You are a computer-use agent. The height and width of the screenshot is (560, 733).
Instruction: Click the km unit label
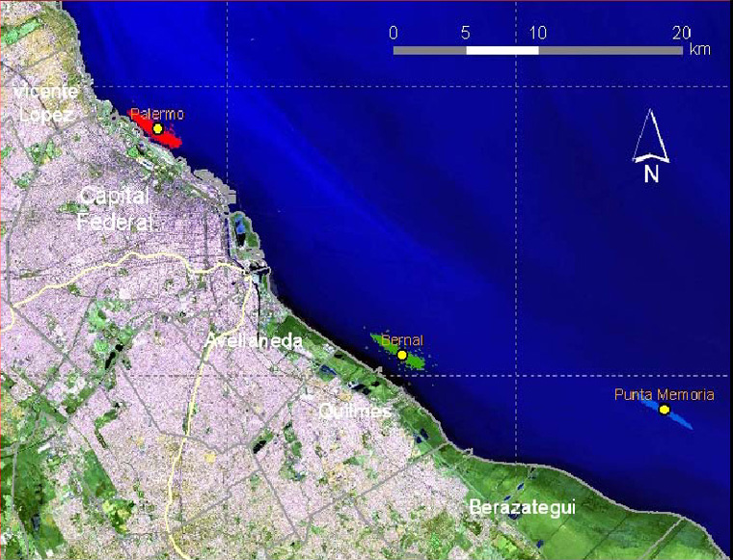(x=700, y=50)
